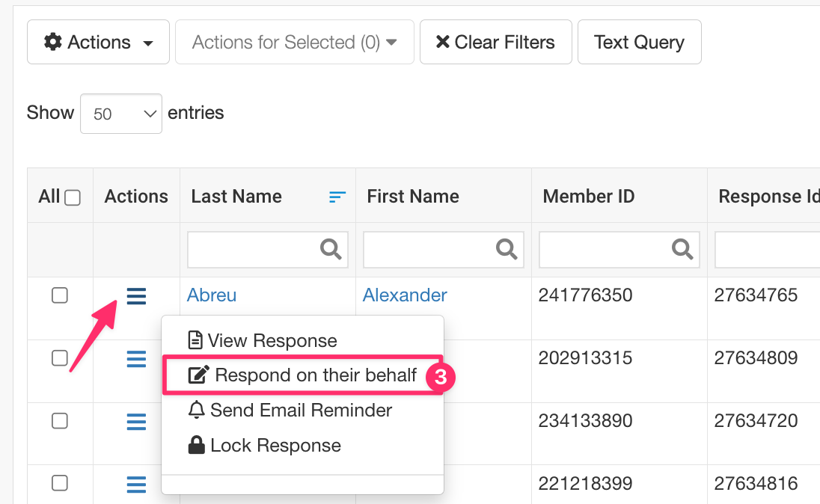This screenshot has width=820, height=504.
Task: Open the Show entries count dropdown
Action: [120, 114]
